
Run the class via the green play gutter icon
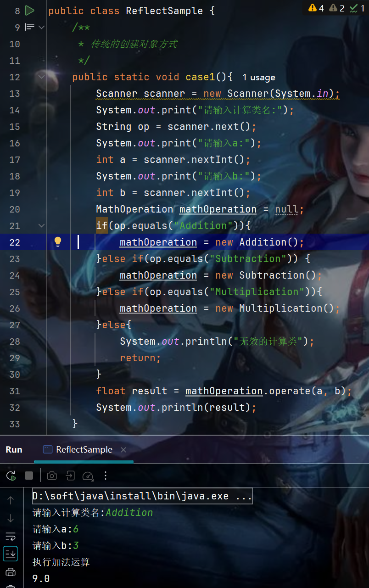30,10
